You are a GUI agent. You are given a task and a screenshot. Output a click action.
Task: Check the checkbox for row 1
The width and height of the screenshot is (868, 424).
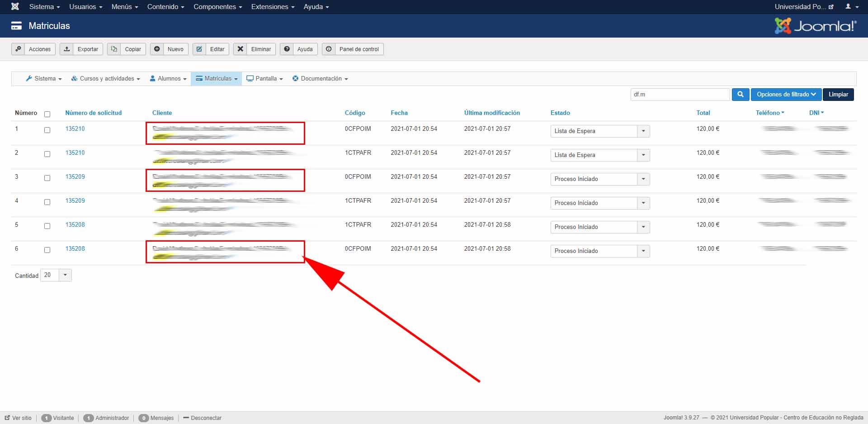click(x=47, y=130)
